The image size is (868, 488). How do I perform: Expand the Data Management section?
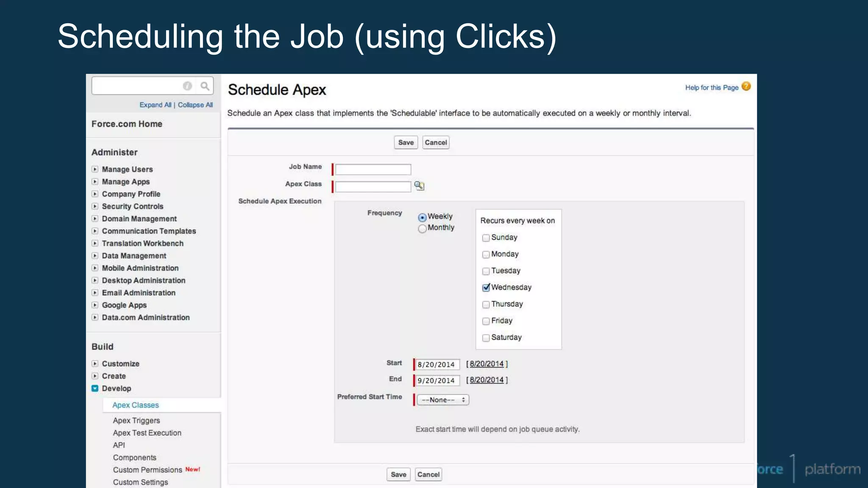pyautogui.click(x=95, y=255)
